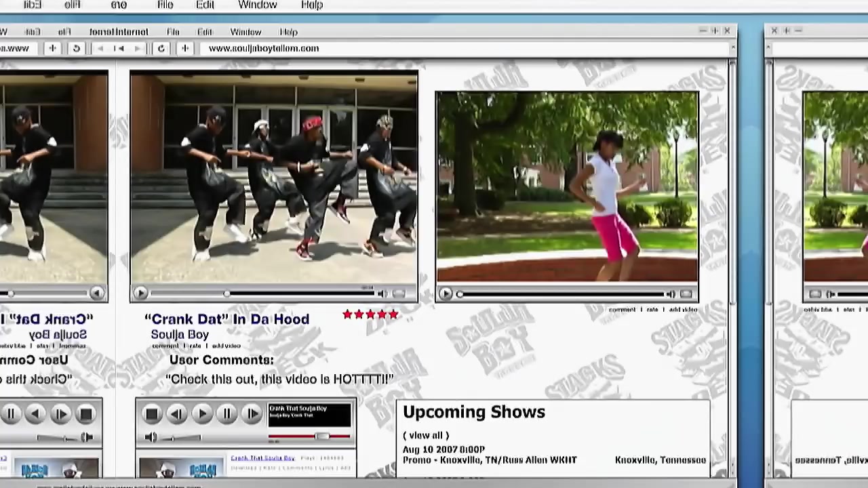The height and width of the screenshot is (488, 868).
Task: Open File in the top system menu bar
Action: coord(165,5)
